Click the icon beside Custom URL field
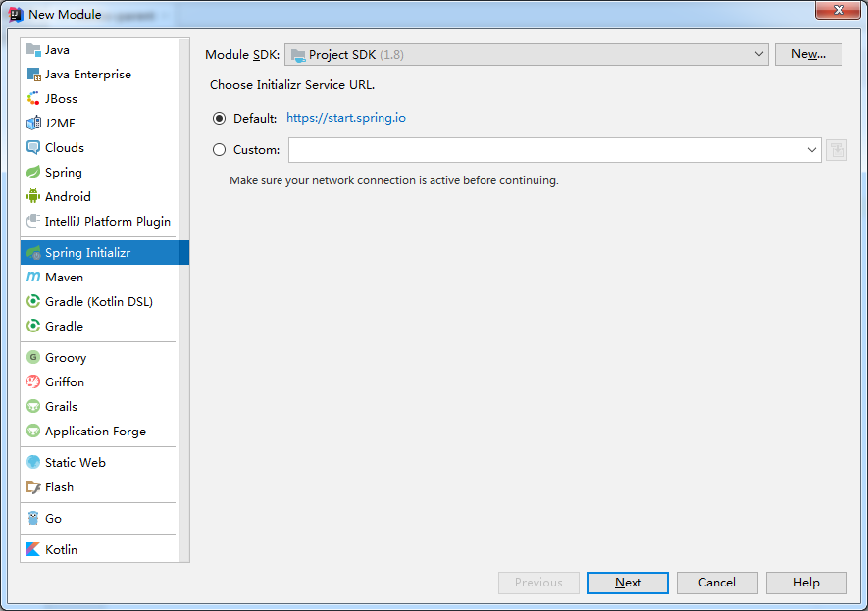The height and width of the screenshot is (611, 868). coord(837,150)
